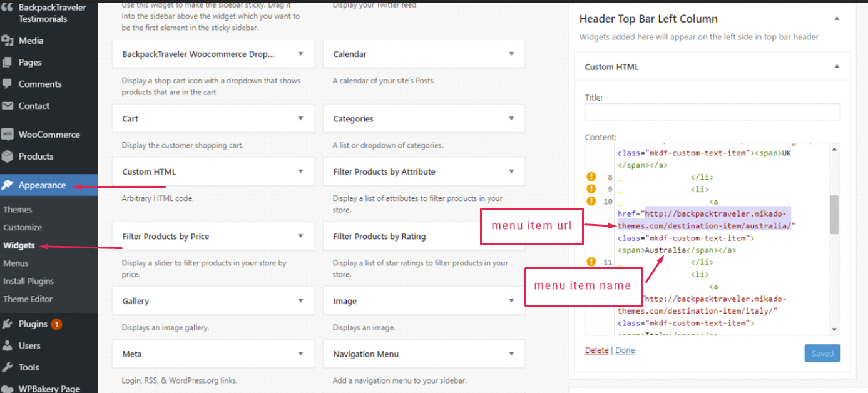Expand the Navigation Menu widget
Viewport: 868px width, 393px height.
[x=511, y=354]
